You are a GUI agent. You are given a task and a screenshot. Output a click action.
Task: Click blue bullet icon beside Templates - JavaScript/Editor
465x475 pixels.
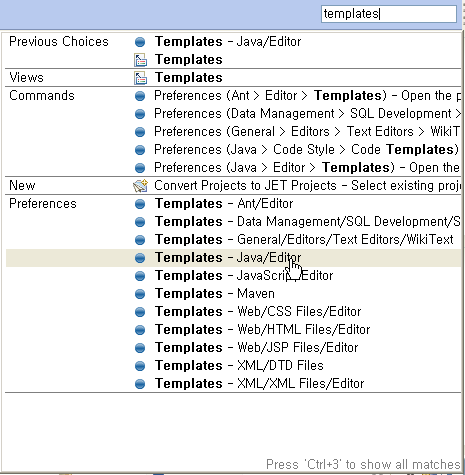point(140,276)
